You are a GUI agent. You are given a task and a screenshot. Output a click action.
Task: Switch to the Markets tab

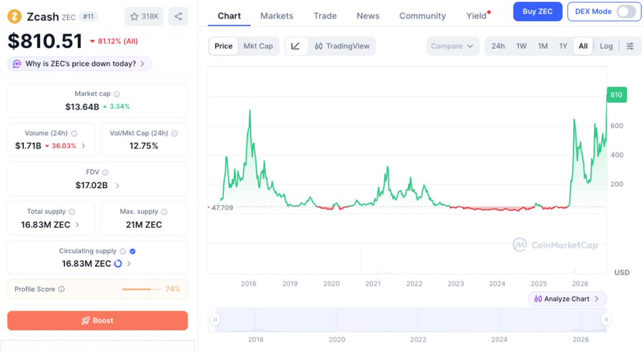click(x=277, y=16)
